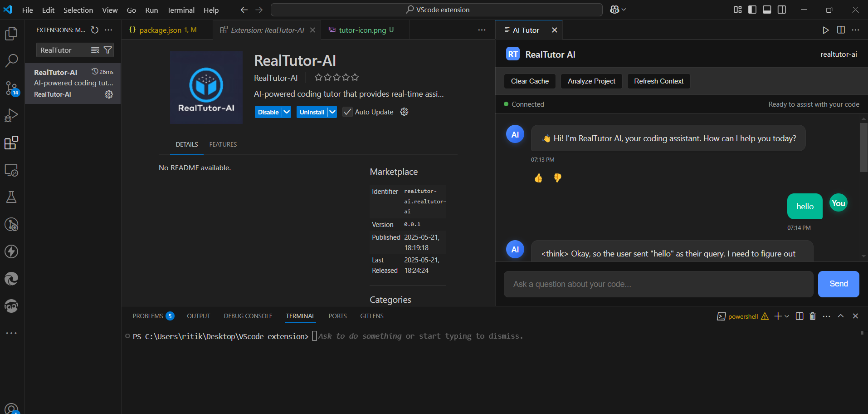
Task: Give thumbs down to the AI greeting
Action: click(557, 178)
